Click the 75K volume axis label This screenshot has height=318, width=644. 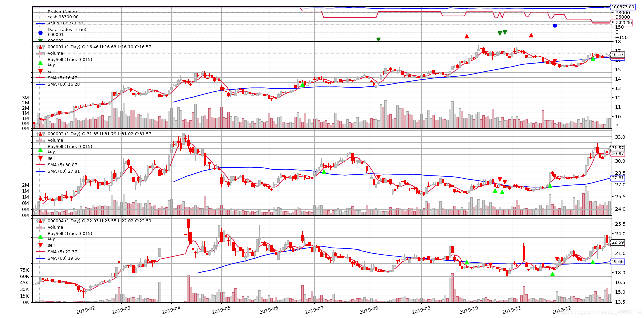(25, 270)
